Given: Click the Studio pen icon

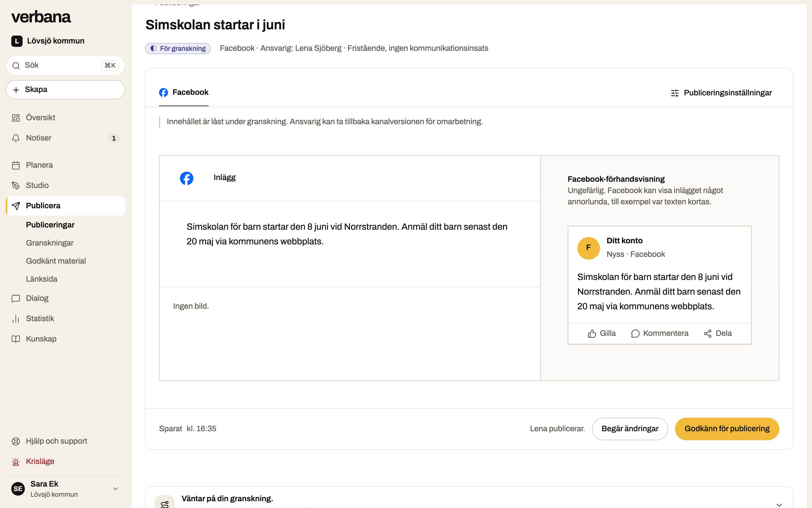Looking at the screenshot, I should click(x=16, y=185).
